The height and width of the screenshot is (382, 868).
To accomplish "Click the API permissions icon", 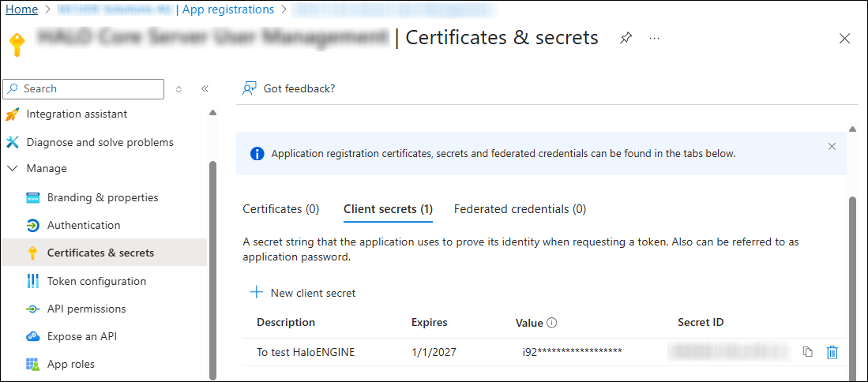I will pyautogui.click(x=33, y=309).
